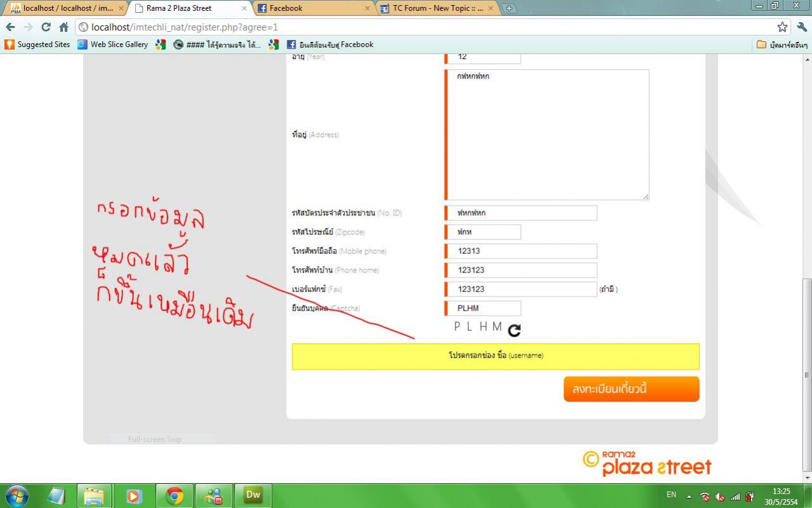The height and width of the screenshot is (508, 812).
Task: Reload the register.php page
Action: 46,27
